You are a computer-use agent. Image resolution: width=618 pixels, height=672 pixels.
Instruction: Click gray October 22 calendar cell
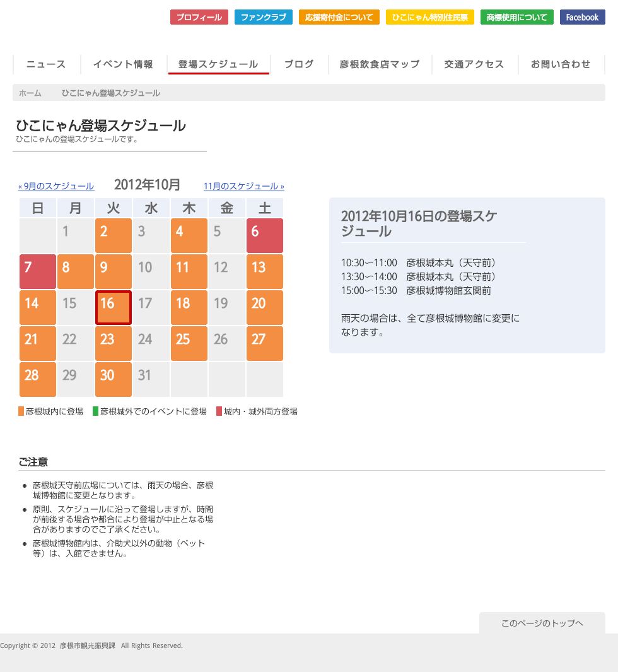click(x=76, y=343)
